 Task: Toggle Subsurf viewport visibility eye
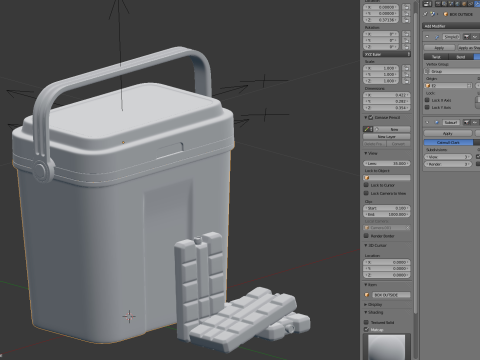click(474, 123)
